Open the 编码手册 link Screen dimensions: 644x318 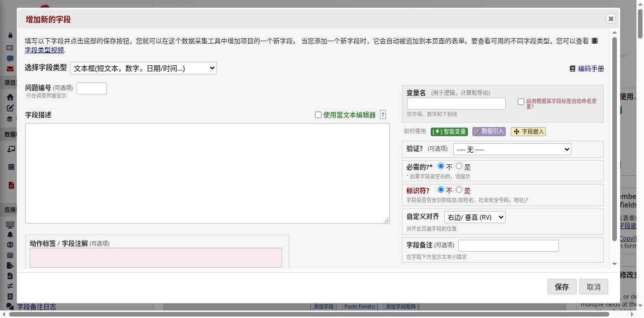[591, 69]
